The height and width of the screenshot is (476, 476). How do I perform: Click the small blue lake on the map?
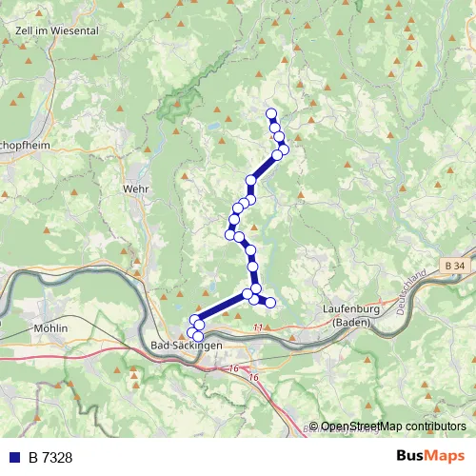click(213, 127)
